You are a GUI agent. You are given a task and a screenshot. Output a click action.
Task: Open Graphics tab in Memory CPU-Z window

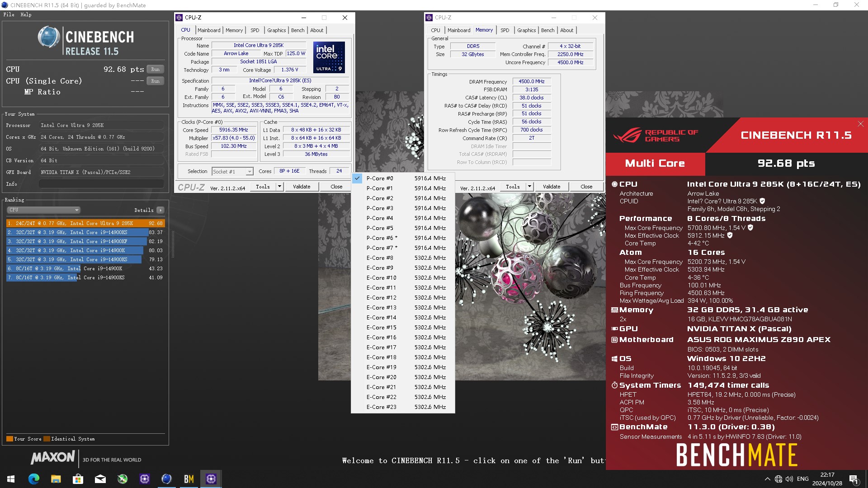(x=527, y=30)
